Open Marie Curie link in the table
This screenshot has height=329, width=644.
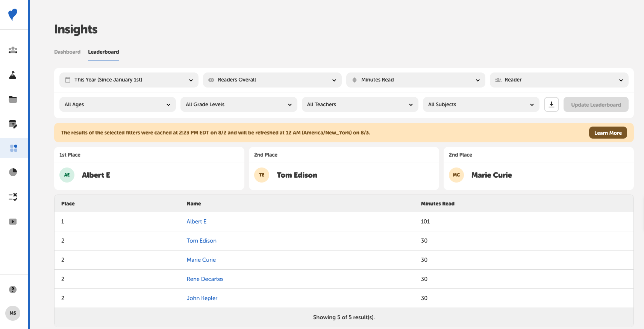[x=201, y=260]
